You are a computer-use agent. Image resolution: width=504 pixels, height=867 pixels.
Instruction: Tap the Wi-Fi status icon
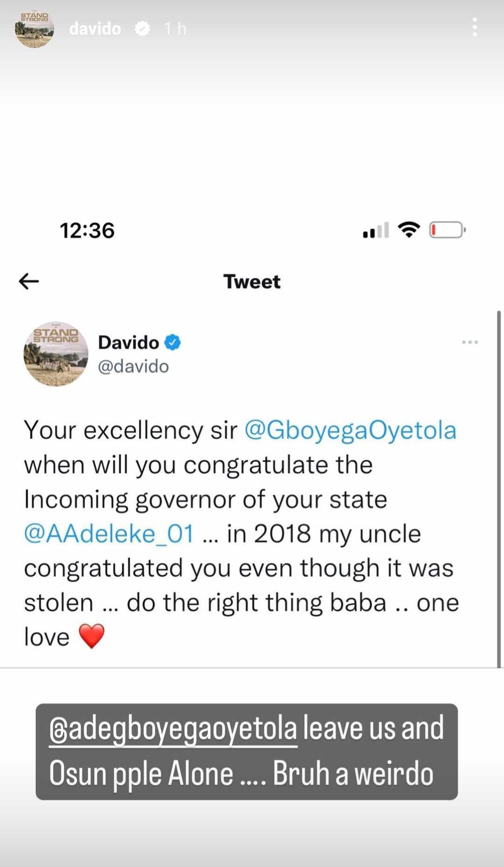410,229
